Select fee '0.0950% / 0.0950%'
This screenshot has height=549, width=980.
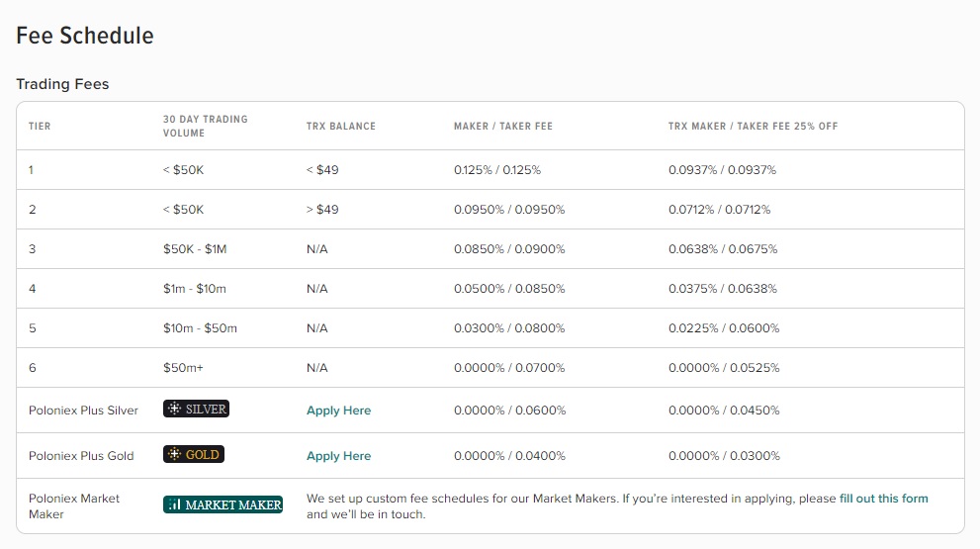509,210
